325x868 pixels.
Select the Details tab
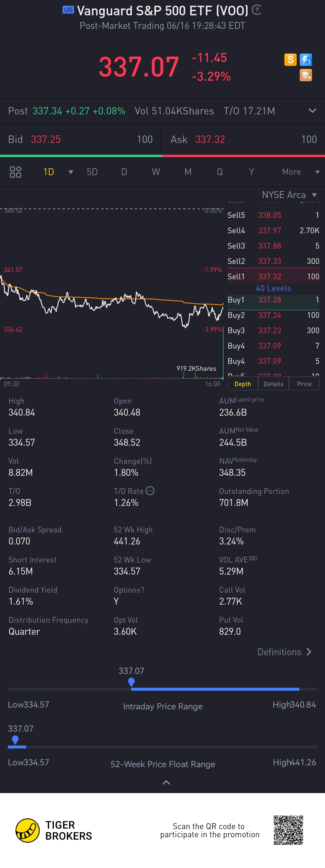coord(274,384)
